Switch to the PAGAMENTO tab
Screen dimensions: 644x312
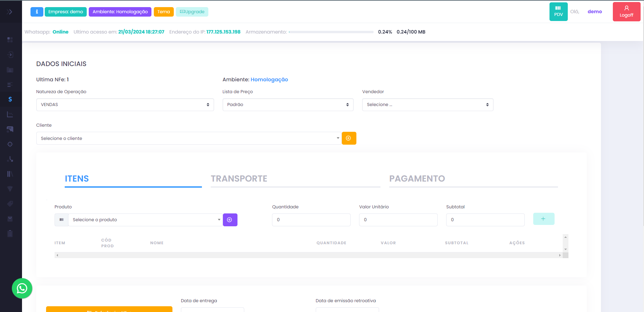pyautogui.click(x=417, y=179)
